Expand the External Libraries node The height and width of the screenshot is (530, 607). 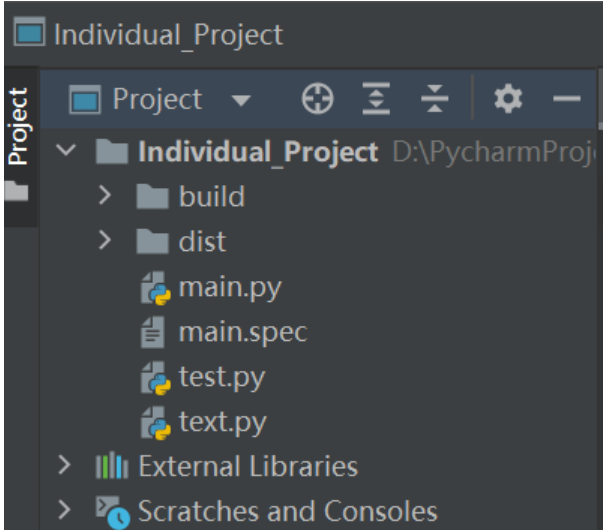pyautogui.click(x=64, y=465)
